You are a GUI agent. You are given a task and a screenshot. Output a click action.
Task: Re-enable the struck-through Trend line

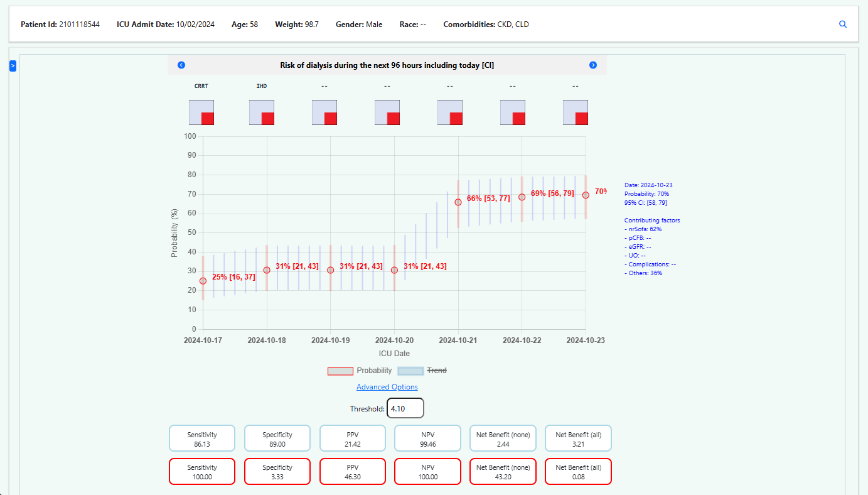436,371
